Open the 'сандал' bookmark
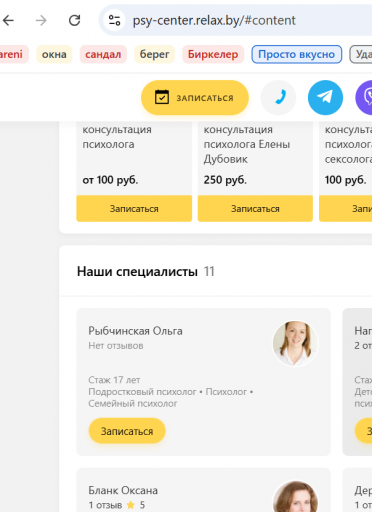This screenshot has width=372, height=512. (103, 54)
